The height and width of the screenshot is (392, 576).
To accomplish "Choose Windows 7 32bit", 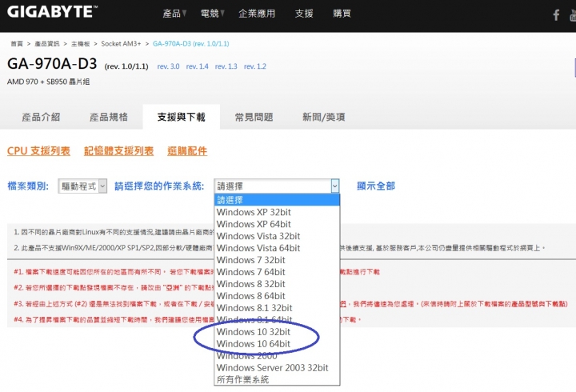I will [277, 260].
